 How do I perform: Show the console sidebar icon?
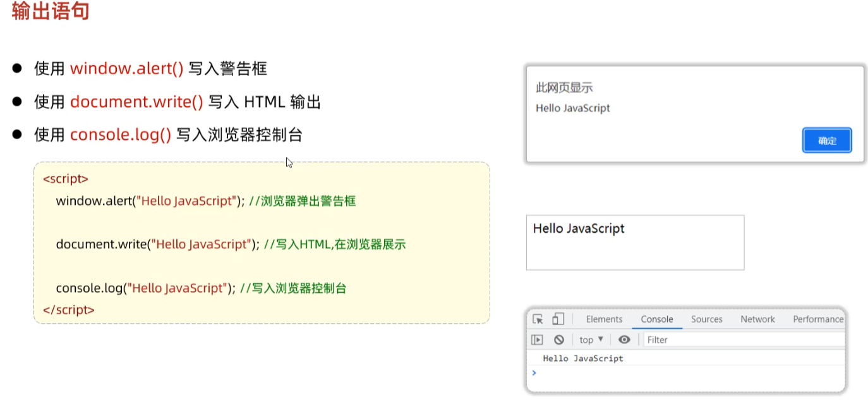[537, 340]
